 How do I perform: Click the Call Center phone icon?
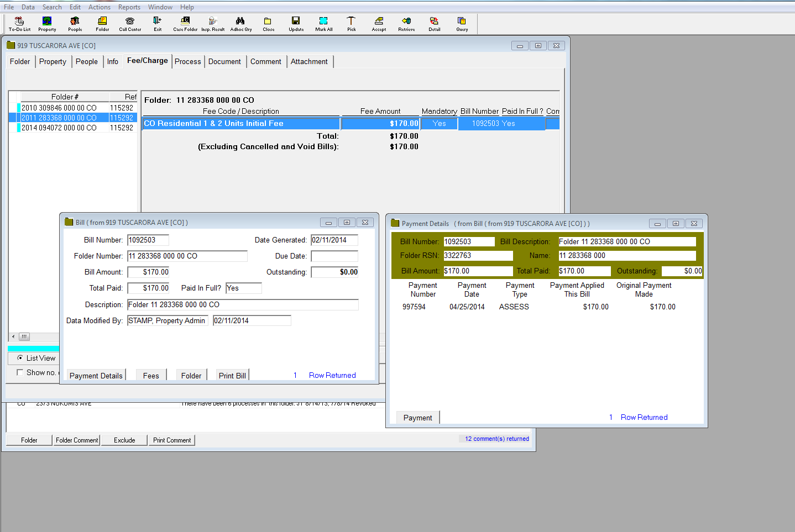[x=130, y=23]
